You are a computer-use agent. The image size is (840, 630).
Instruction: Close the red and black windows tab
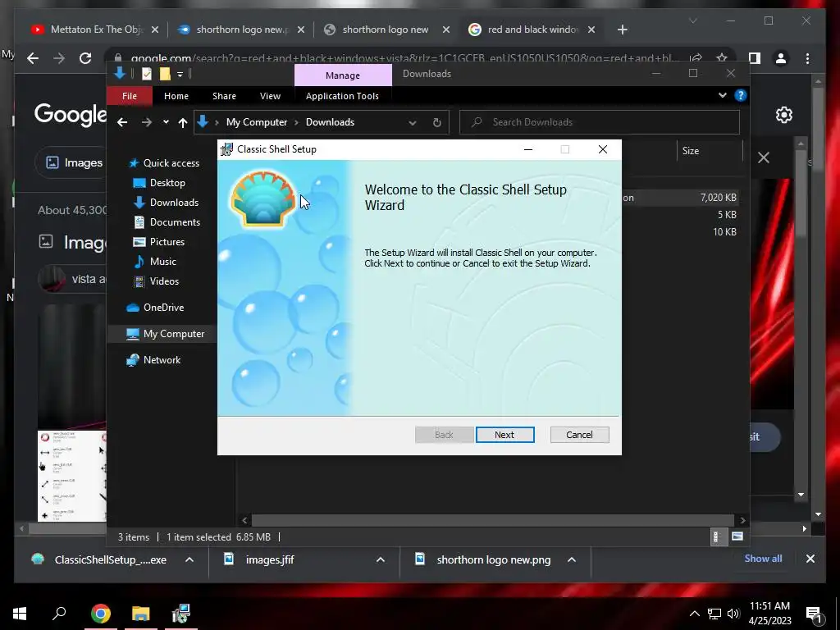591,30
